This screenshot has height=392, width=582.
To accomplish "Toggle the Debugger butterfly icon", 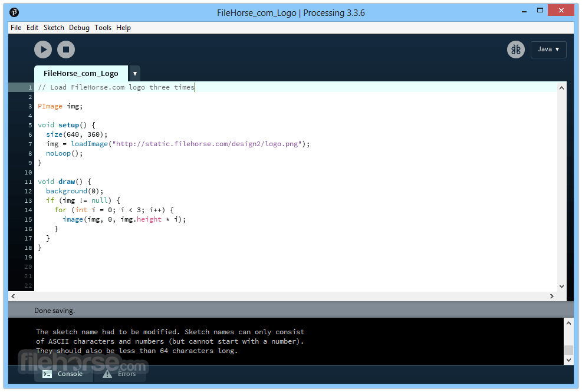I will click(515, 50).
